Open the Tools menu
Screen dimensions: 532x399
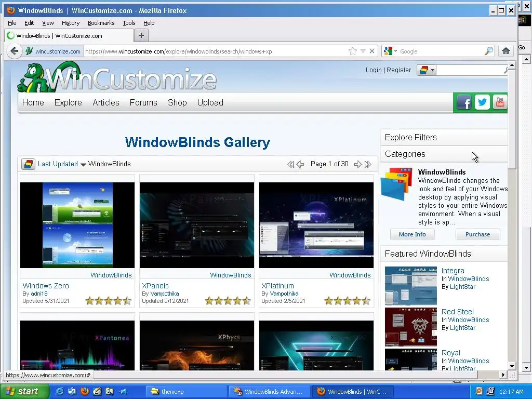tap(129, 23)
